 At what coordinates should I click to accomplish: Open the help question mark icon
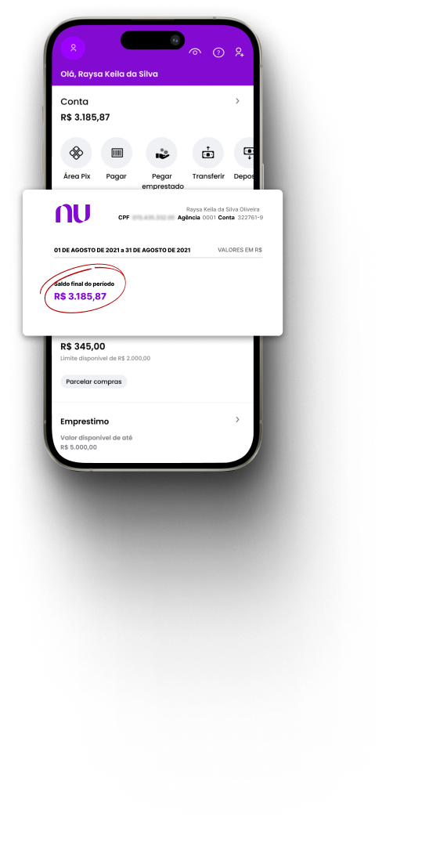pos(218,52)
